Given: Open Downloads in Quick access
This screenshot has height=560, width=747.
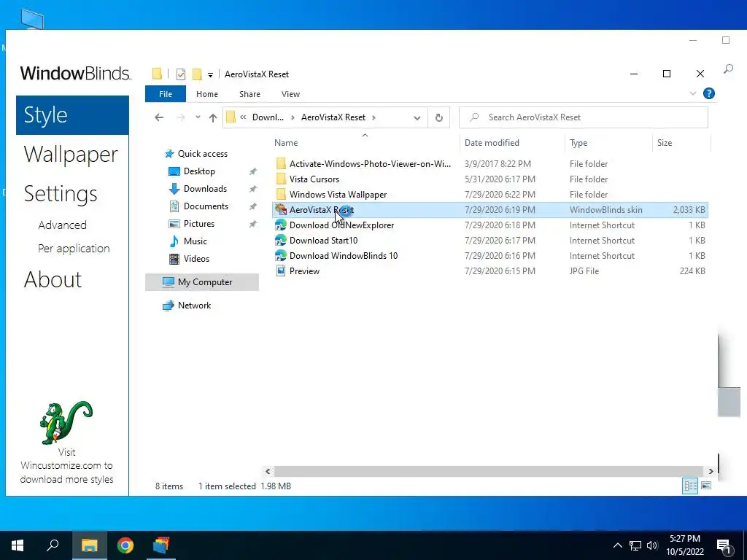Looking at the screenshot, I should tap(205, 189).
